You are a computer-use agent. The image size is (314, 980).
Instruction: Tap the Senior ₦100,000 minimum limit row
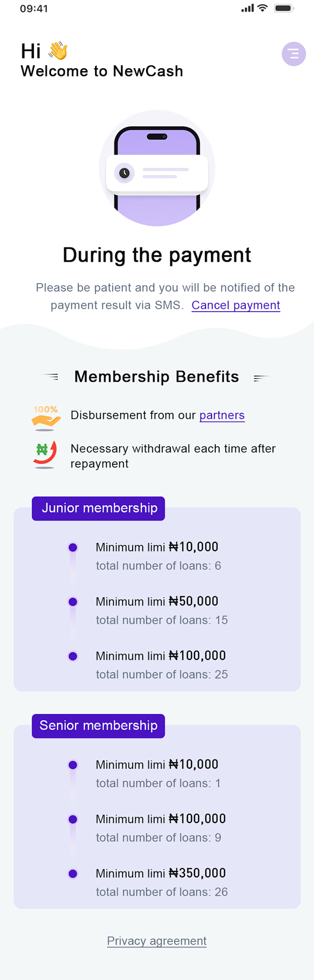(161, 819)
